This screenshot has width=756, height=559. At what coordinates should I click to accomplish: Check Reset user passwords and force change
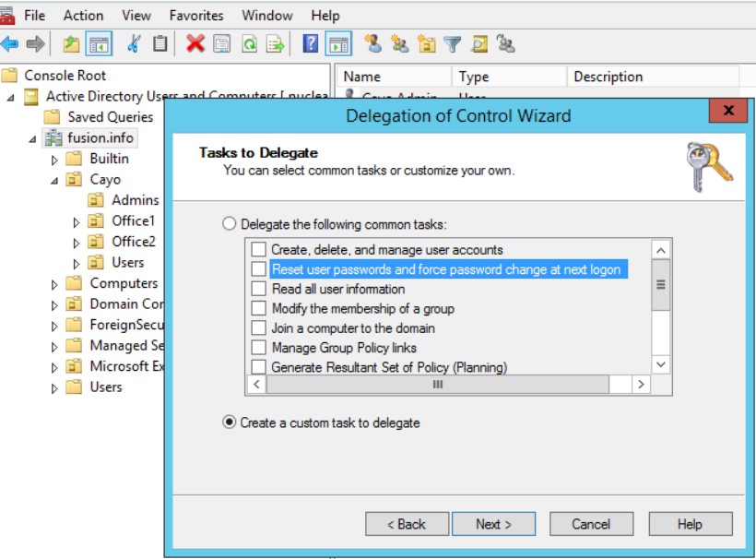click(x=259, y=269)
